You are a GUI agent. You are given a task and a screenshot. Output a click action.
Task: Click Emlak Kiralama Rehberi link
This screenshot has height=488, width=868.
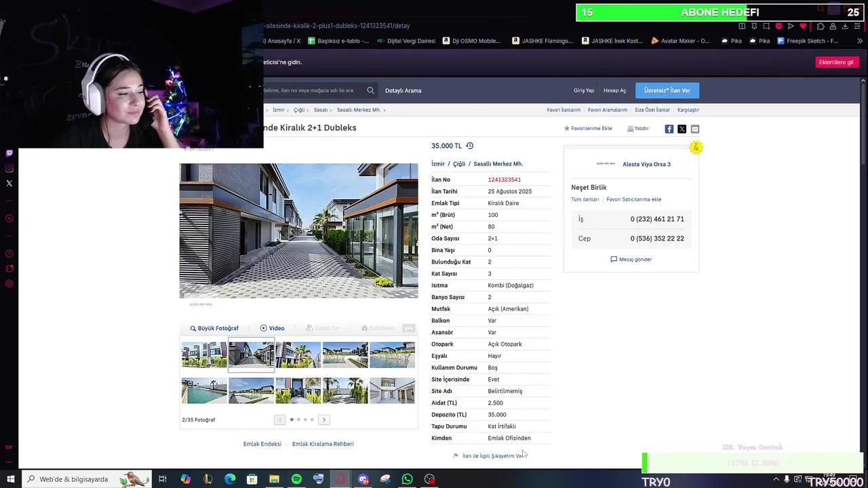click(x=323, y=444)
